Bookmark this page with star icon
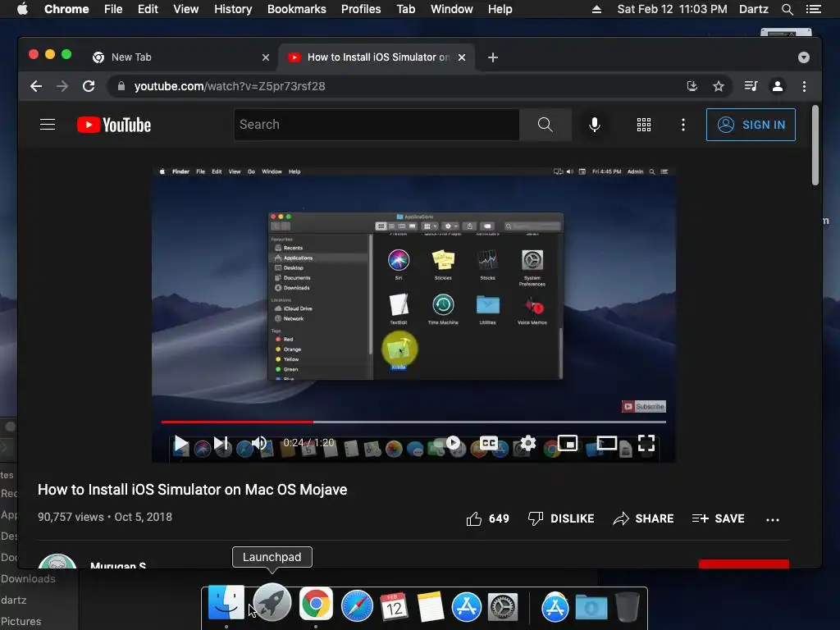This screenshot has height=630, width=840. coord(719,86)
